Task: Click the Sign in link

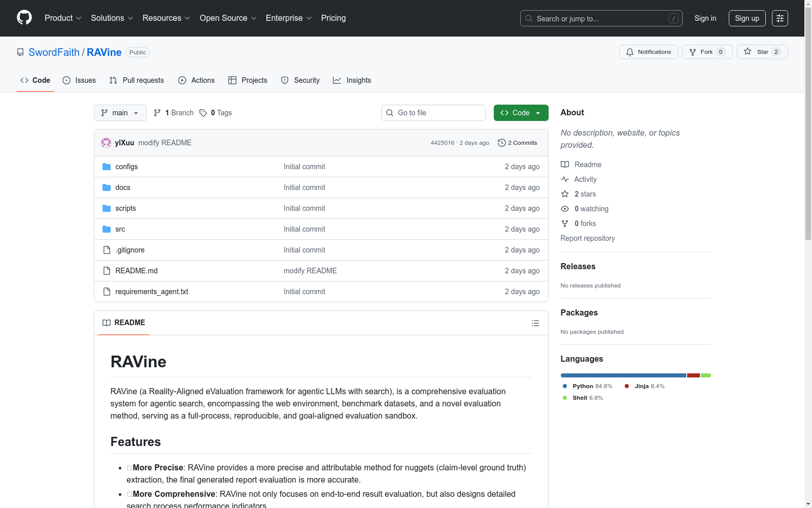Action: 705,18
